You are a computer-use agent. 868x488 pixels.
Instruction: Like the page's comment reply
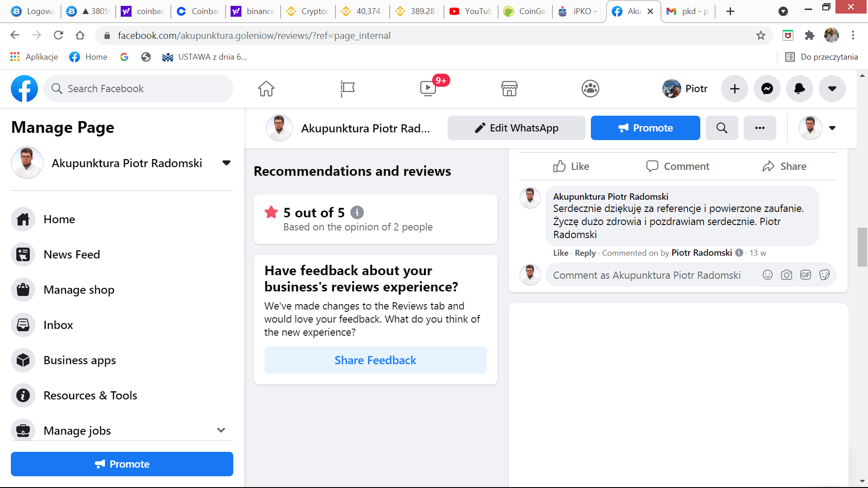(561, 253)
